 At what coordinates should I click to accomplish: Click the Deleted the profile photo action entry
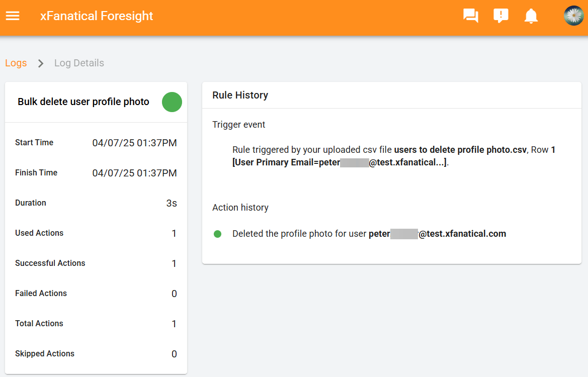click(x=369, y=234)
